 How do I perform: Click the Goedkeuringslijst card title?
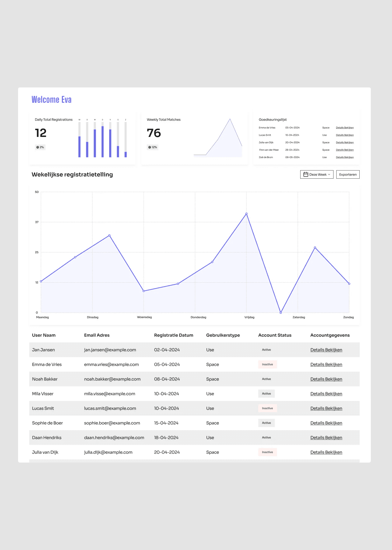[273, 120]
